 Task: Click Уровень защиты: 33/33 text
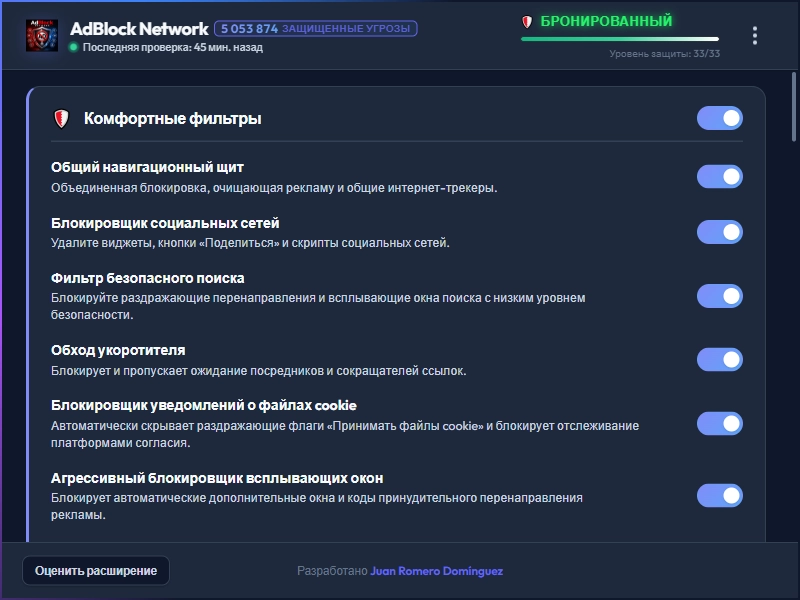[x=664, y=54]
